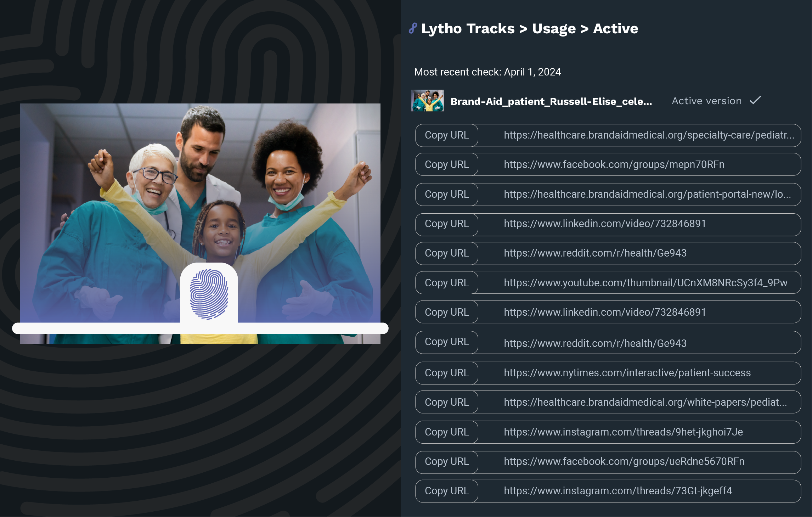Open the instagram.com/threads/9het-jkghoi7Je URL
Viewport: 812px width, 517px height.
coord(623,432)
